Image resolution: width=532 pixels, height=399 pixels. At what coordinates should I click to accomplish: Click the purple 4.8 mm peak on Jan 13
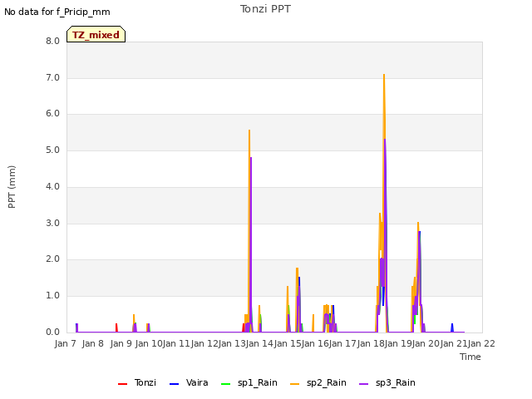point(251,158)
